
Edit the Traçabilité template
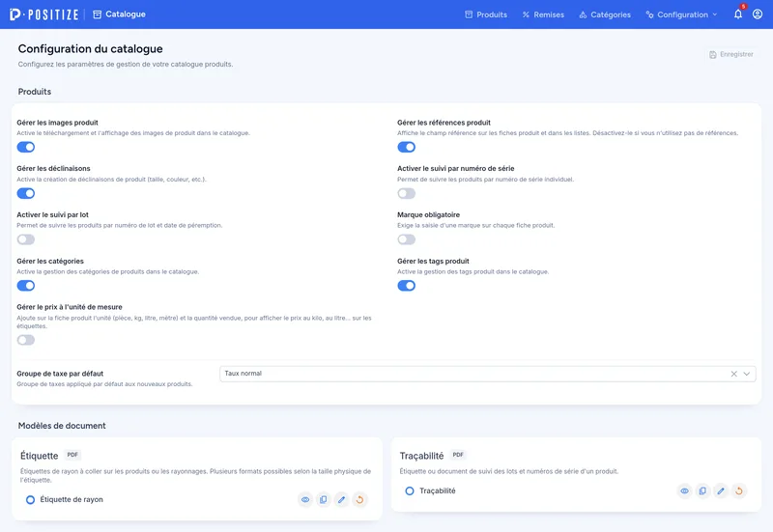(721, 490)
